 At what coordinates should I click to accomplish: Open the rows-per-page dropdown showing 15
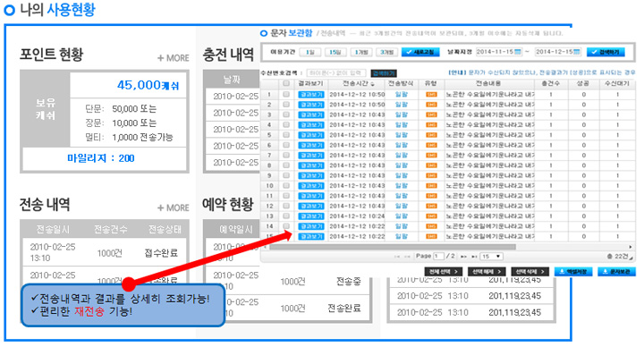pyautogui.click(x=492, y=257)
